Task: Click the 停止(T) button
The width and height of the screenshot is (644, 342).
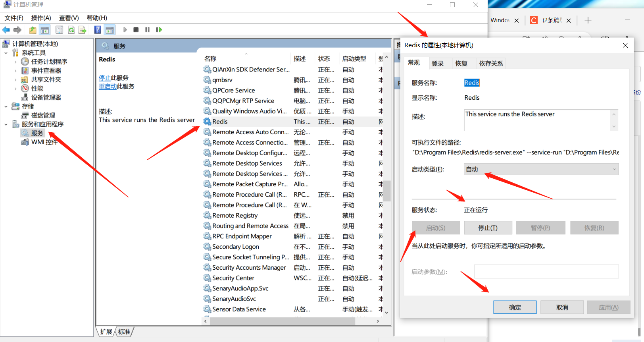Action: click(x=488, y=228)
